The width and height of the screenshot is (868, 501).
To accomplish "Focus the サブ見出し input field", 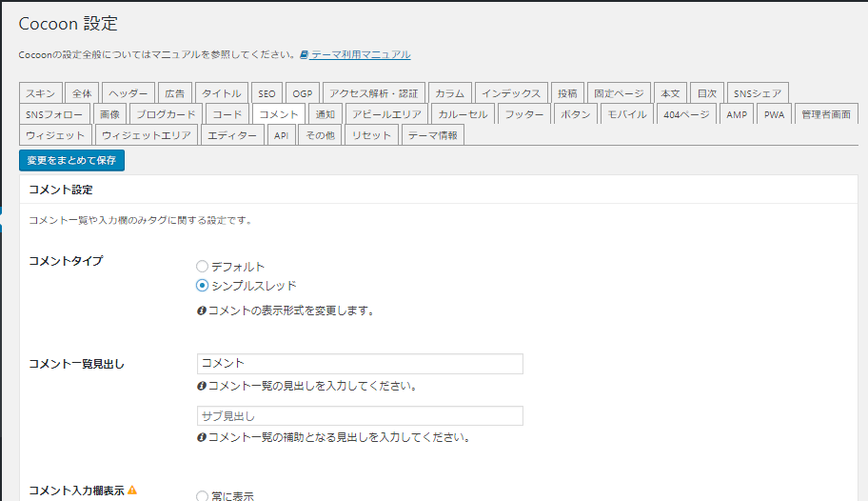I will (x=360, y=416).
